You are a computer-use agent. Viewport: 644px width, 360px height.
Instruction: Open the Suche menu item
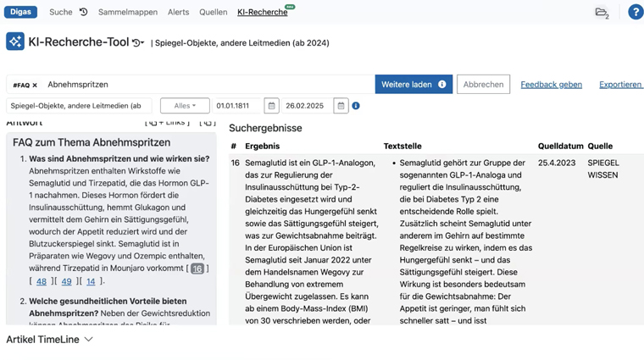tap(61, 13)
